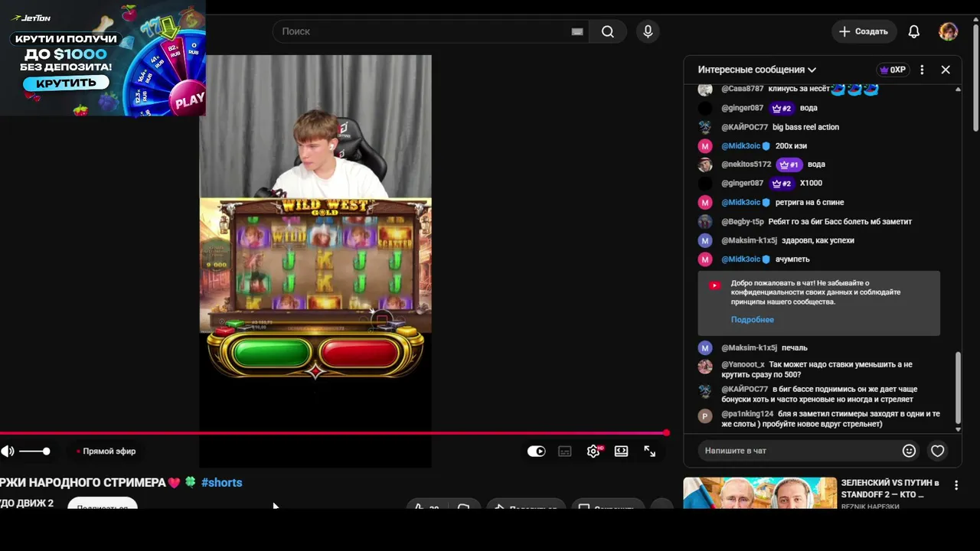Click the JetTon logo on the ad

pos(31,17)
